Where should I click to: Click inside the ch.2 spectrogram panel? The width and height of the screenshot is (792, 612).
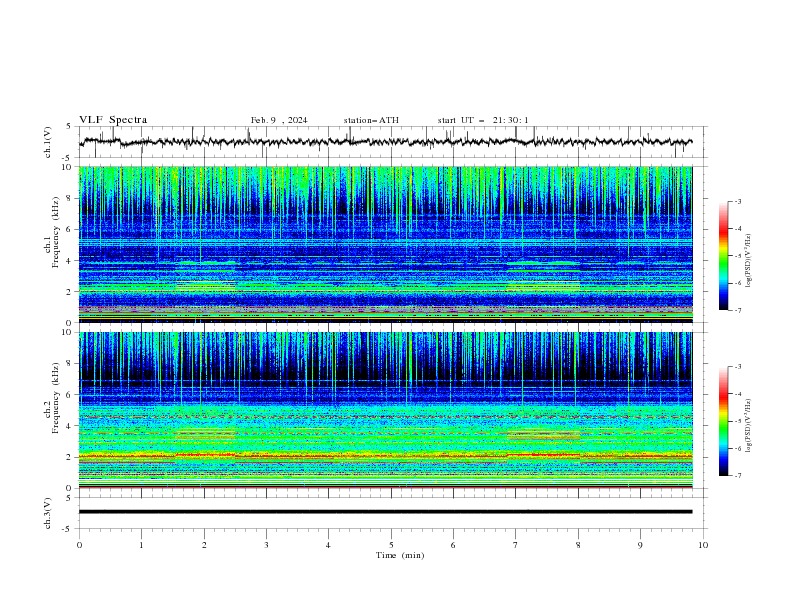coord(386,410)
